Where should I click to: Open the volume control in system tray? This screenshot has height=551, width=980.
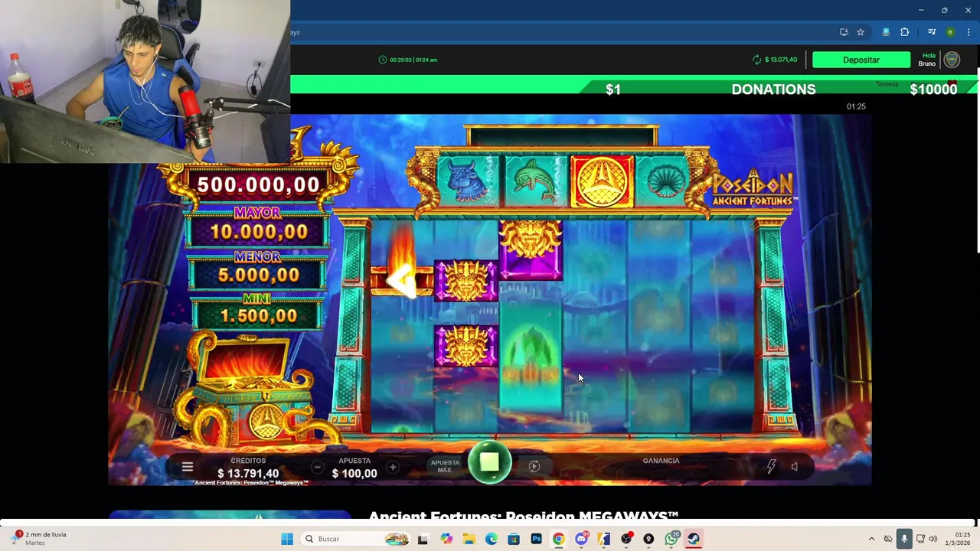(x=933, y=539)
